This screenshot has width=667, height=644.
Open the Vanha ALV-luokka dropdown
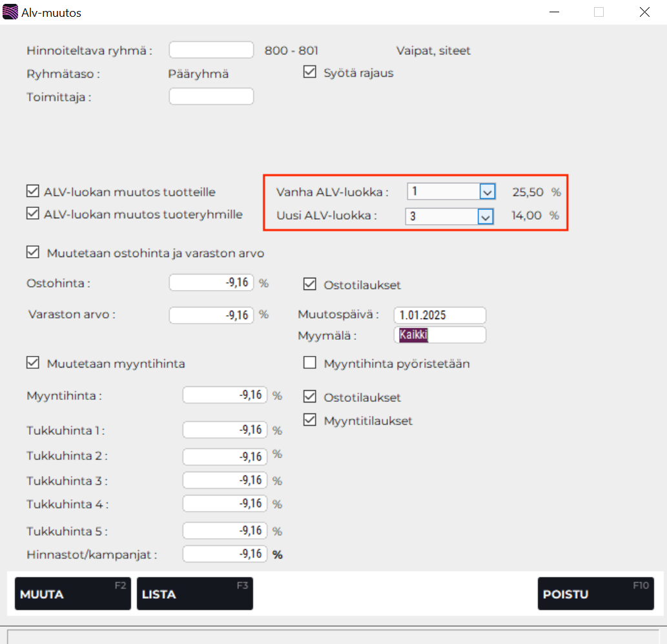coord(486,192)
